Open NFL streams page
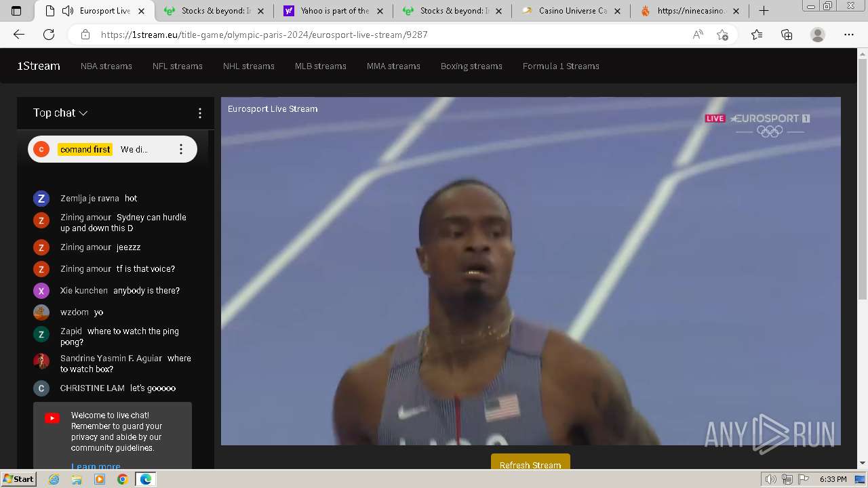This screenshot has height=488, width=868. click(x=178, y=66)
